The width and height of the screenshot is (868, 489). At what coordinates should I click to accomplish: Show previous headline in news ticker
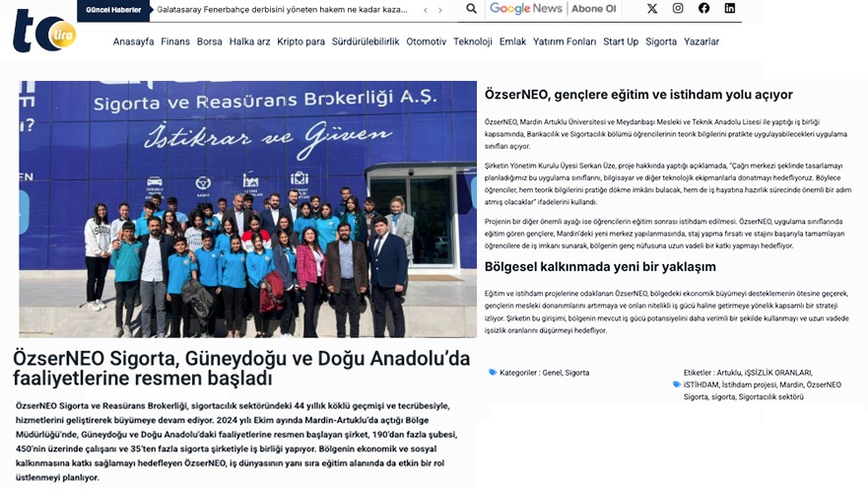(x=426, y=10)
